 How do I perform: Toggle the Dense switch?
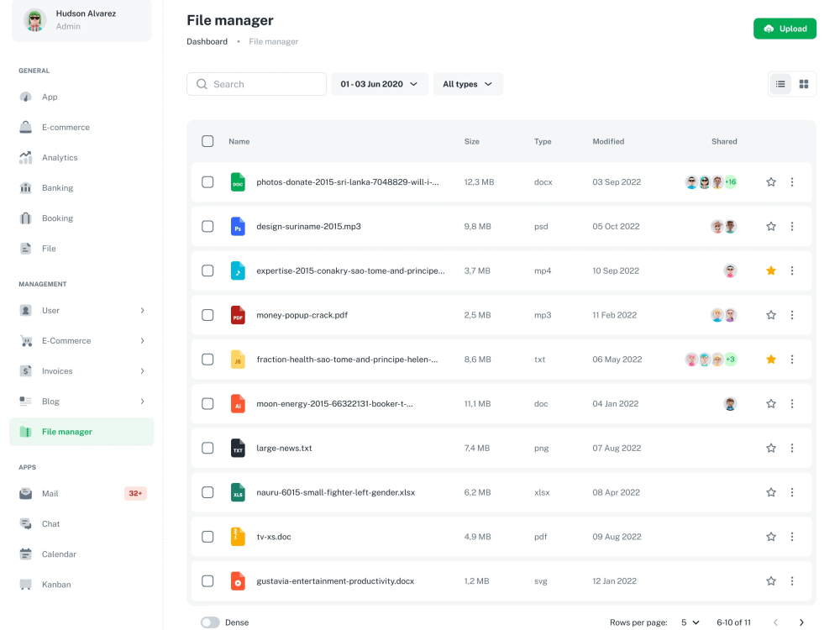[x=210, y=622]
